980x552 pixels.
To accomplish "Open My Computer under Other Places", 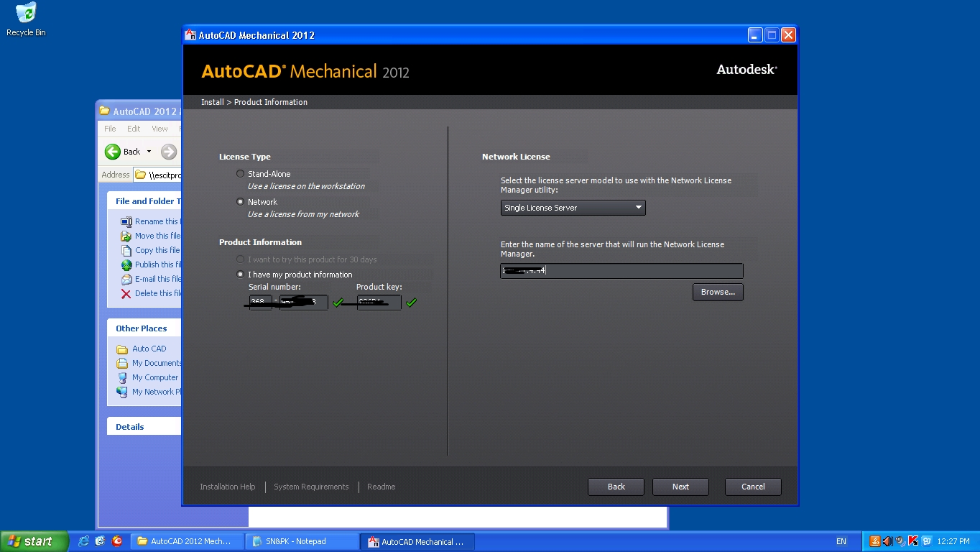I will [x=155, y=377].
